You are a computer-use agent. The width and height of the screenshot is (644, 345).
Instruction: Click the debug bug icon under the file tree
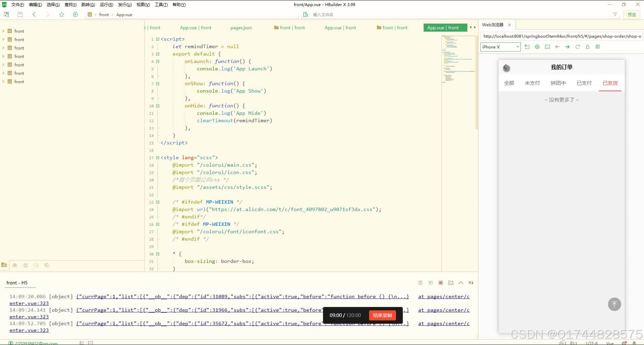tap(26, 265)
